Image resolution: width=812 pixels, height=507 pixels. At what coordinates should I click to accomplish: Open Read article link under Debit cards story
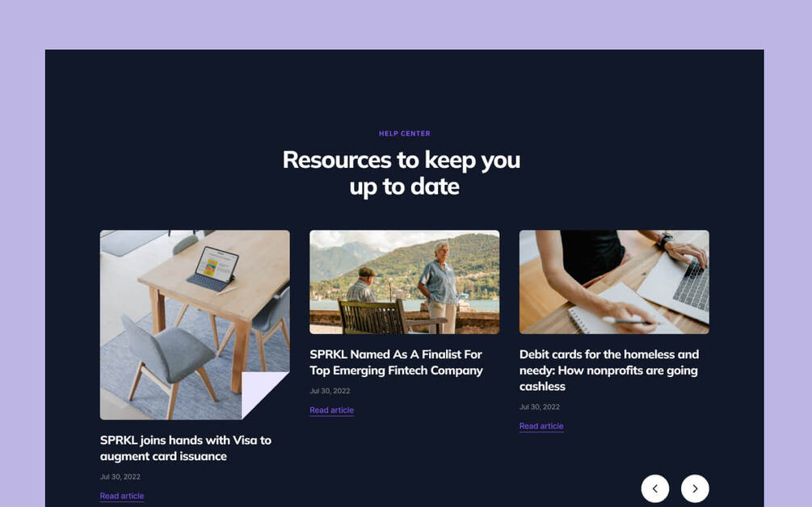[x=541, y=425]
